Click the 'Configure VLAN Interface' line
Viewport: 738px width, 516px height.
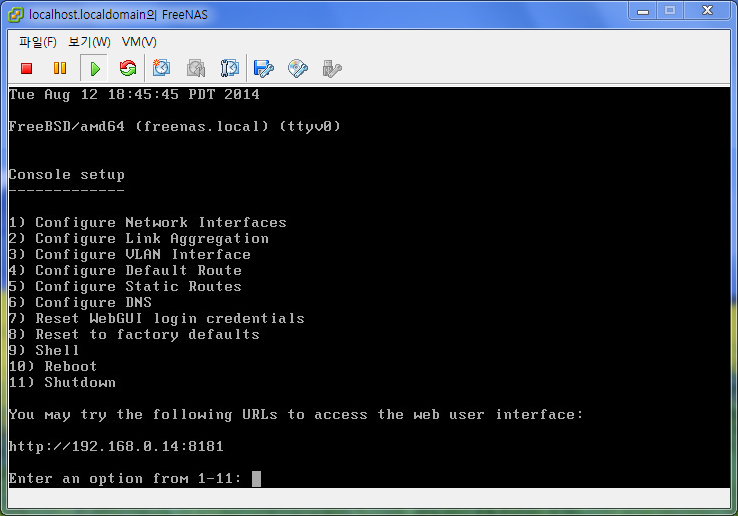pyautogui.click(x=129, y=255)
